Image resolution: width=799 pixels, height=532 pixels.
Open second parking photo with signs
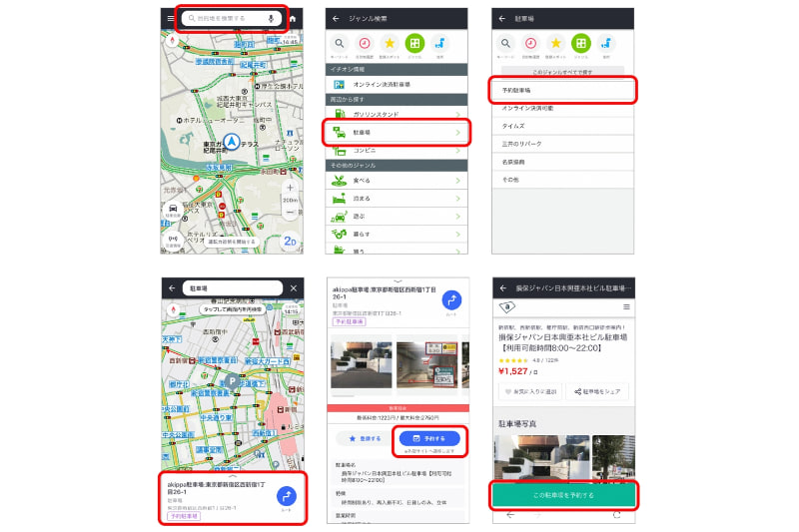[x=427, y=365]
